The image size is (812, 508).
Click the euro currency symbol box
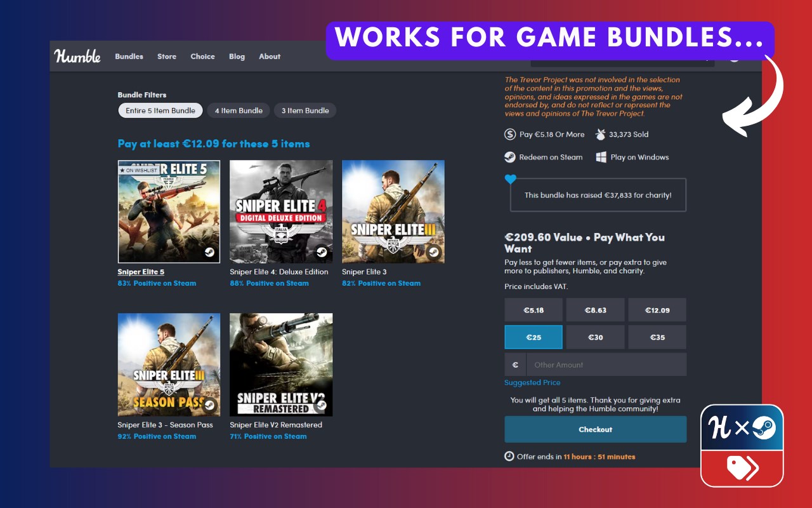pyautogui.click(x=515, y=364)
